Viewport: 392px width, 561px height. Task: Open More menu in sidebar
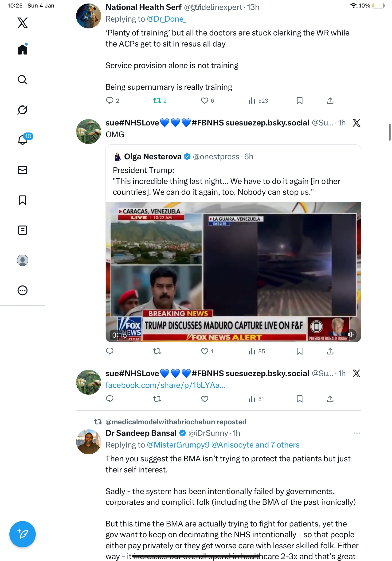(23, 291)
